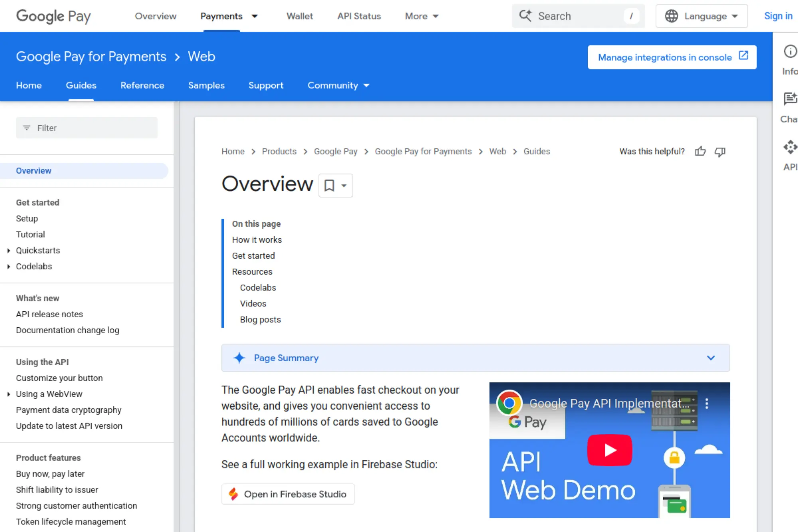
Task: Click the thumbs up helpful icon
Action: (700, 151)
